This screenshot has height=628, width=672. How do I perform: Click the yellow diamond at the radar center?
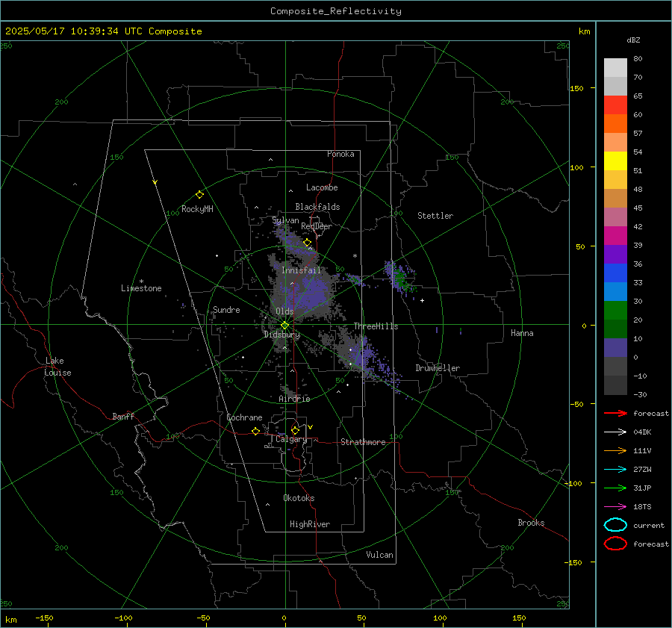pyautogui.click(x=284, y=326)
